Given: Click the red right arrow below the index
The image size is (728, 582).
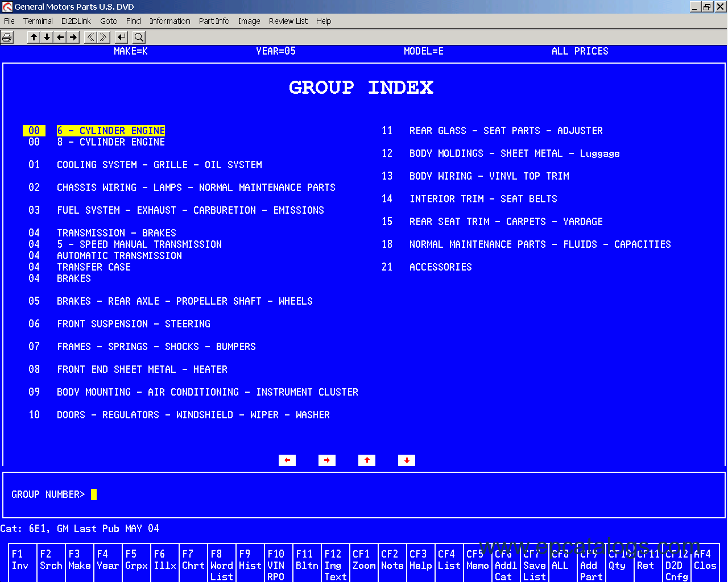Looking at the screenshot, I should (x=327, y=460).
